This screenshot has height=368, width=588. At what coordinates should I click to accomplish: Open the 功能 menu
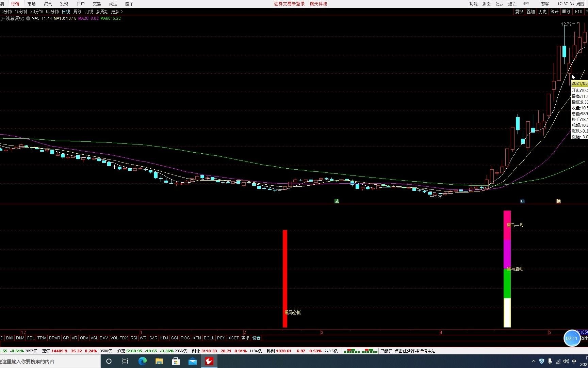coord(474,4)
